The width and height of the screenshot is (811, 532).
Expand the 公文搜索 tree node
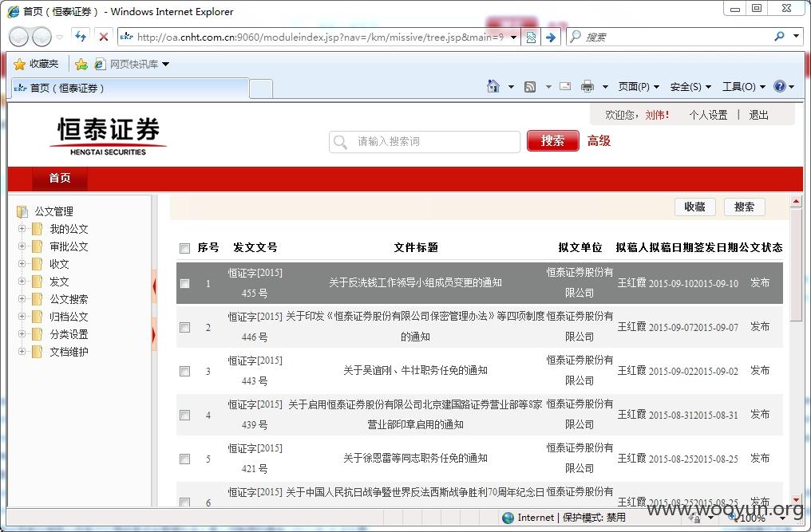(x=22, y=299)
